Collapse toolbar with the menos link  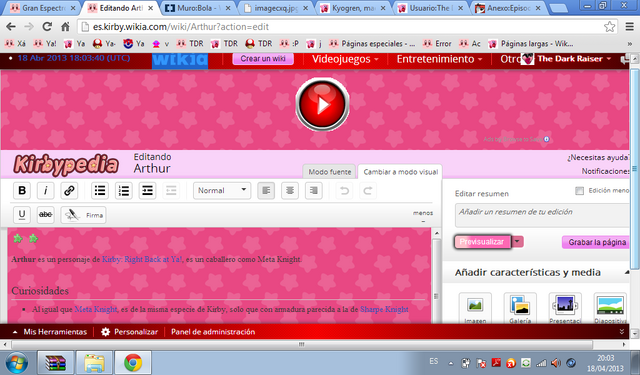(x=423, y=213)
